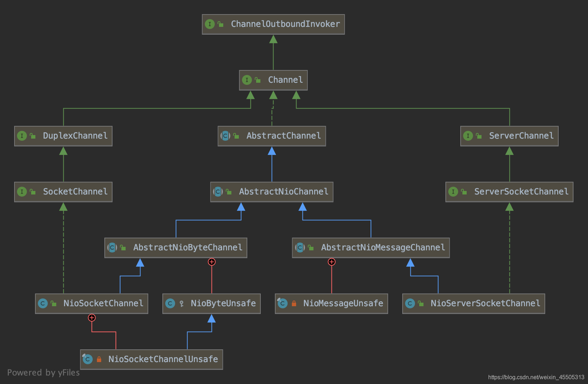Click the protected key icon on NioByteUnsafe

tap(181, 303)
